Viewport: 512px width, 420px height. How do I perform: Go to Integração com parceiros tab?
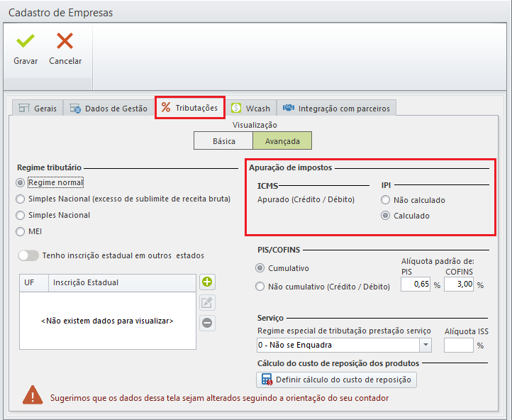(336, 108)
